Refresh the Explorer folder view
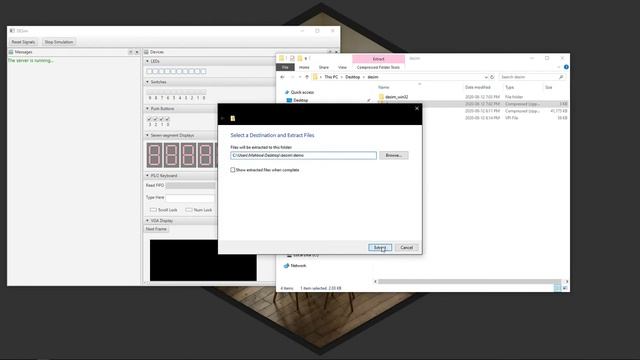 tap(492, 77)
